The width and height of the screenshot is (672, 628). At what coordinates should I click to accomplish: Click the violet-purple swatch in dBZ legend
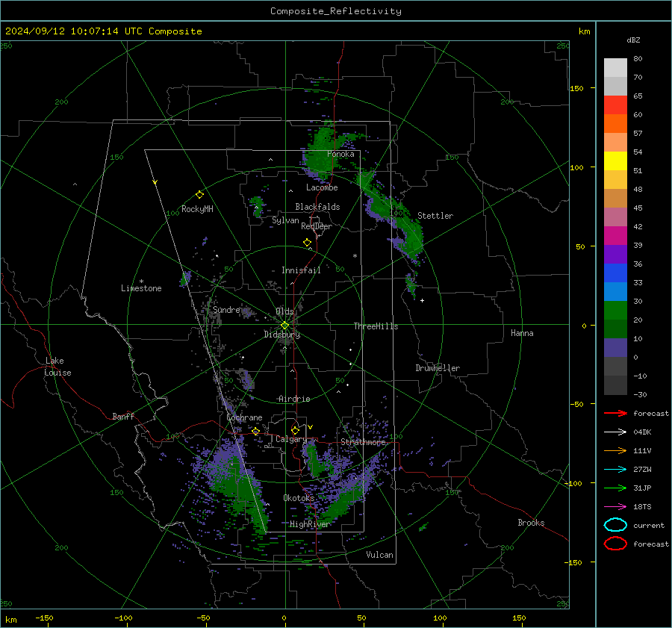point(615,254)
